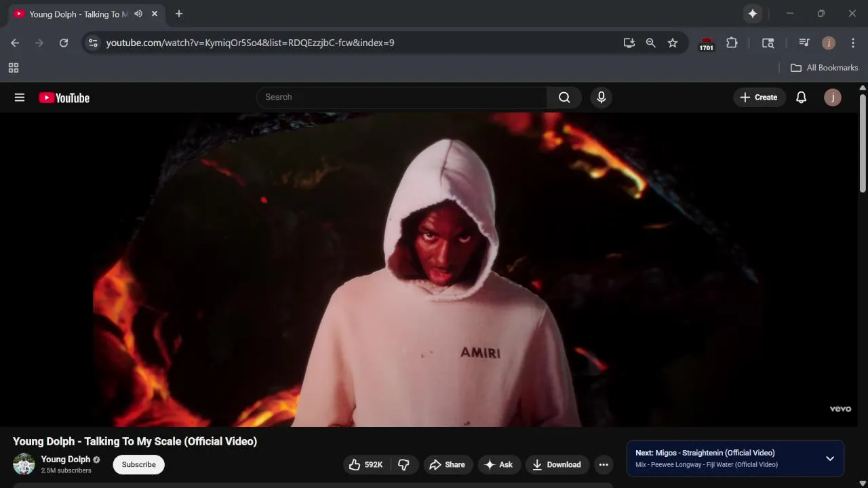
Task: Open Chrome three-dot menu
Action: tap(853, 43)
